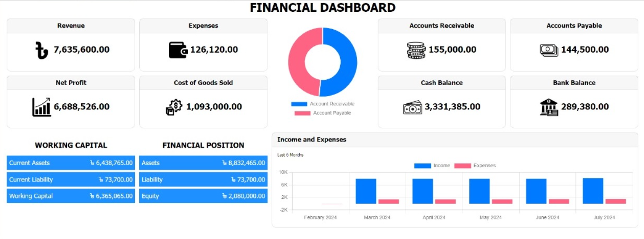Viewport: 644px width, 239px height.
Task: Click the 10K y-axis label
Action: click(283, 172)
